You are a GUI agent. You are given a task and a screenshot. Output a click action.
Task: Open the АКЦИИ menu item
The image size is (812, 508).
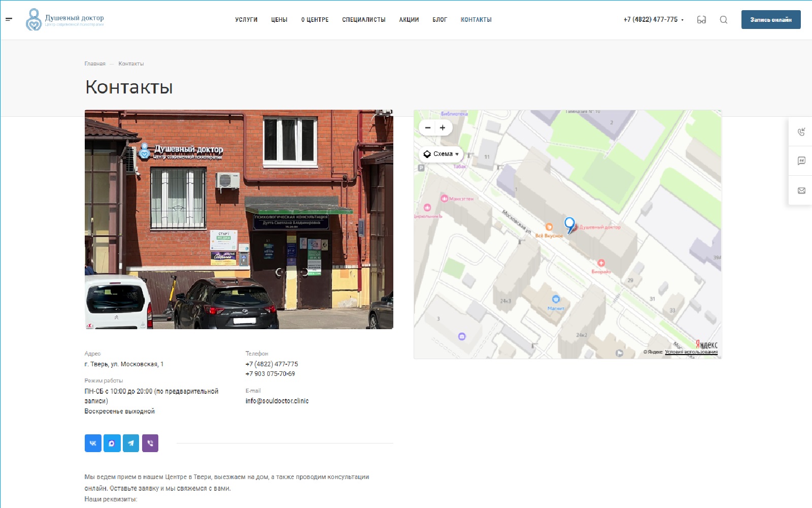(x=409, y=20)
